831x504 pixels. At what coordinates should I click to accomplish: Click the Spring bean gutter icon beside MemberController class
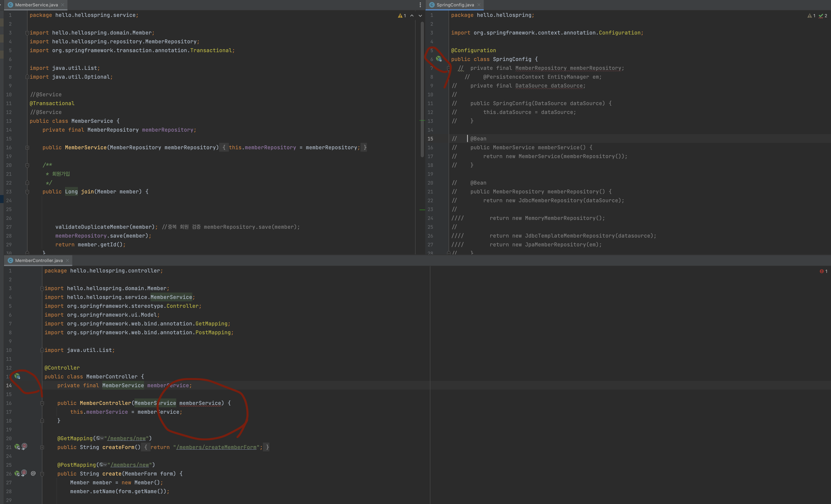pyautogui.click(x=17, y=377)
